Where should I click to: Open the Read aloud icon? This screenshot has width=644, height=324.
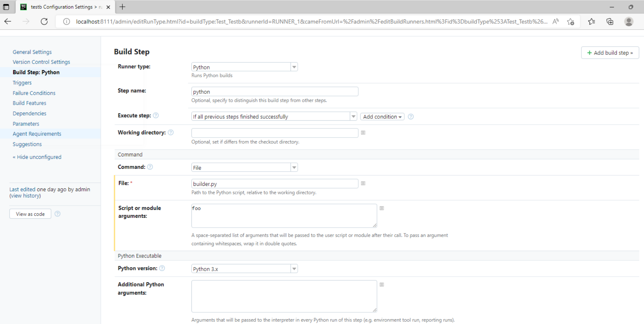(556, 22)
